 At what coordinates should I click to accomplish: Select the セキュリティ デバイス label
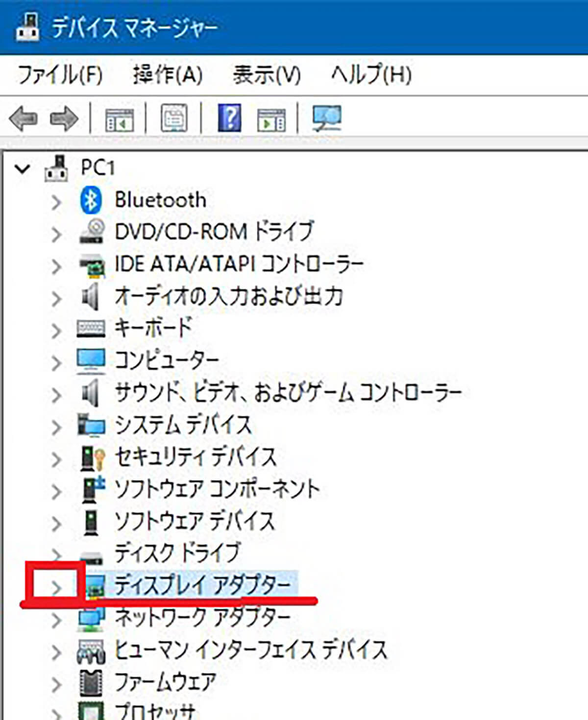pos(196,457)
